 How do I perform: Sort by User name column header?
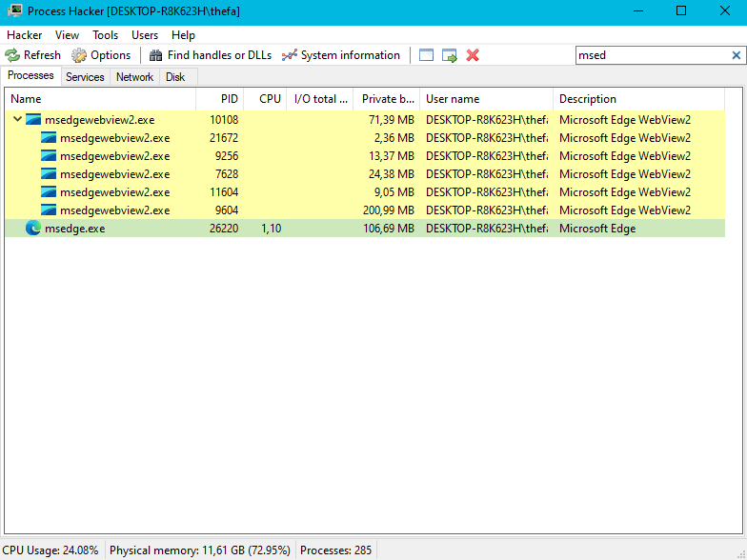486,99
